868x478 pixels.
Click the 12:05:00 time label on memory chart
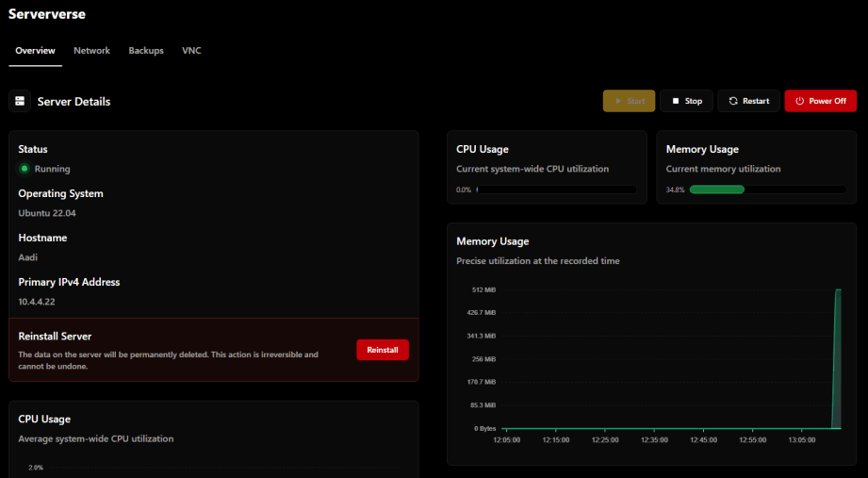[x=506, y=439]
